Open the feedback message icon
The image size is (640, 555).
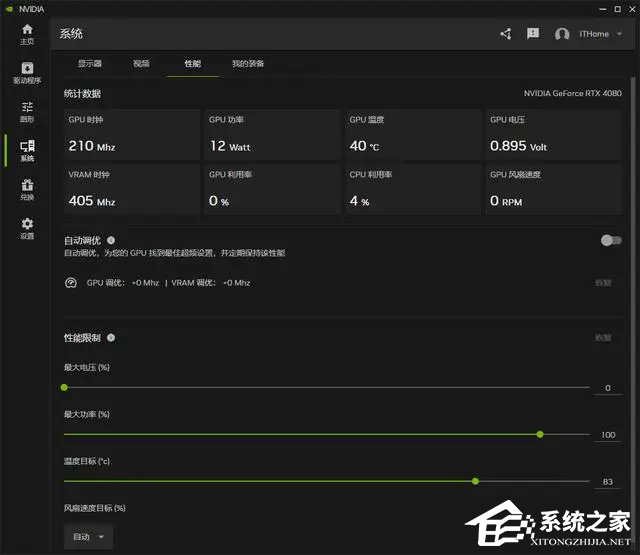click(x=533, y=33)
